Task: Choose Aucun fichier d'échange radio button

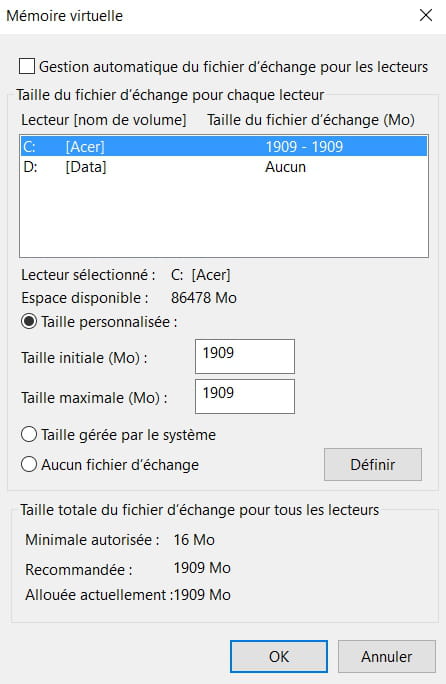Action: (29, 464)
